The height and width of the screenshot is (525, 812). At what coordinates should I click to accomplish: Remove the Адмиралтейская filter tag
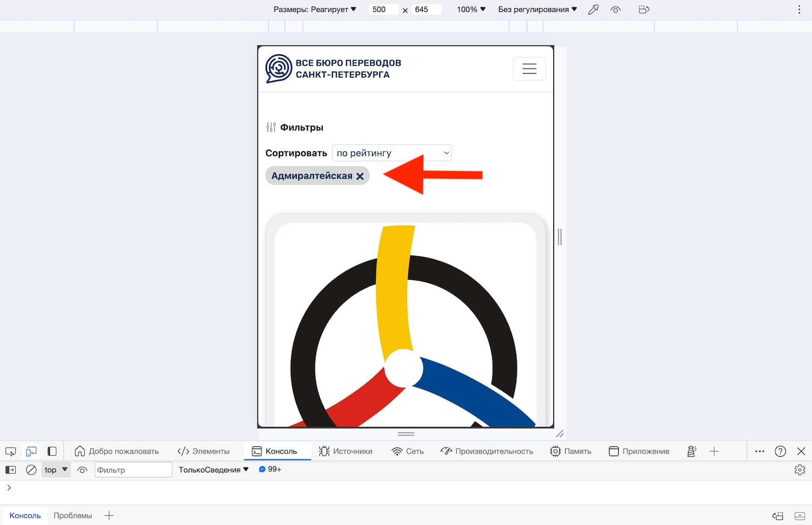point(360,176)
